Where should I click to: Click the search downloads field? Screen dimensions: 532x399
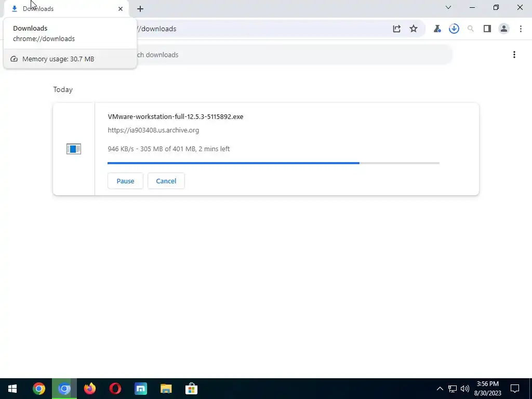(294, 55)
